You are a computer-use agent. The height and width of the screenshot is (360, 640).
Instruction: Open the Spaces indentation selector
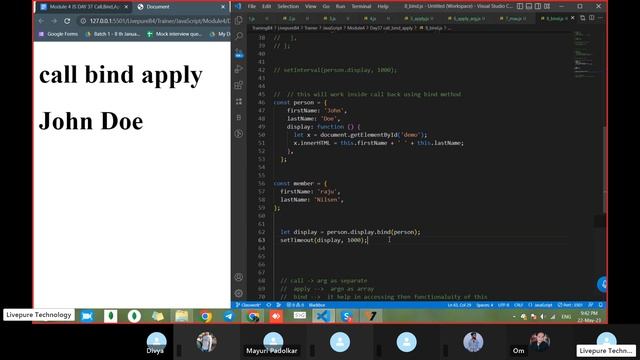(x=484, y=305)
